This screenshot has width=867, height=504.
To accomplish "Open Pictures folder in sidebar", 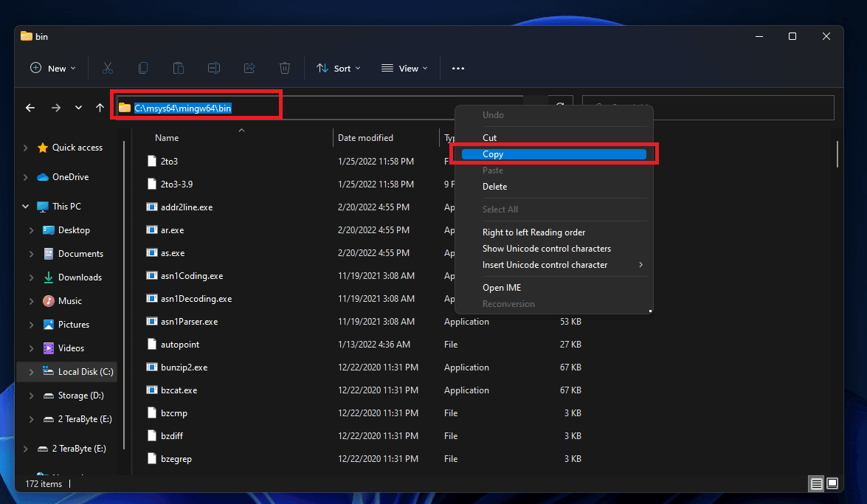I will click(74, 324).
